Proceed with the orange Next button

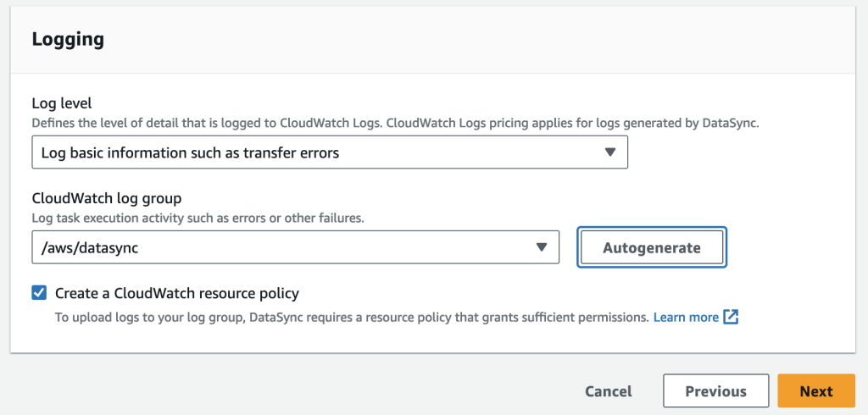[816, 391]
